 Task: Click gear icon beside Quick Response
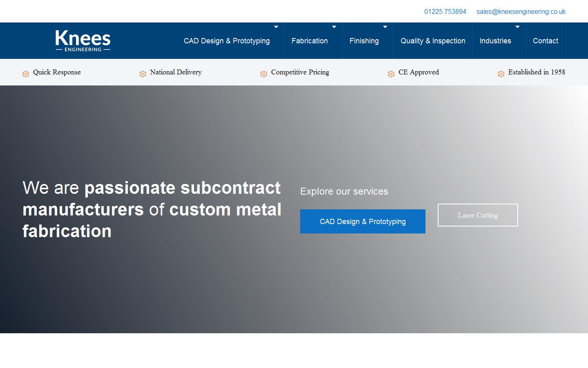pos(26,74)
